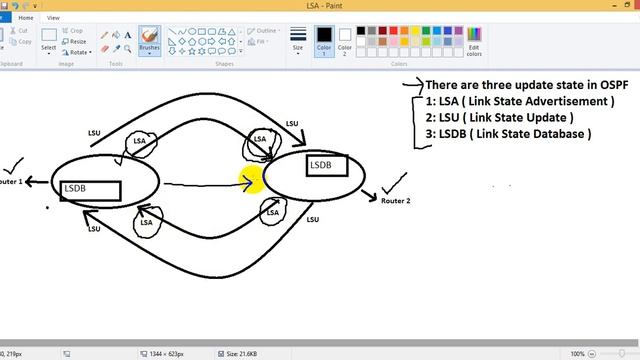Click the Brushes tool icon
Viewport: 640px width, 360px height.
pyautogui.click(x=149, y=36)
